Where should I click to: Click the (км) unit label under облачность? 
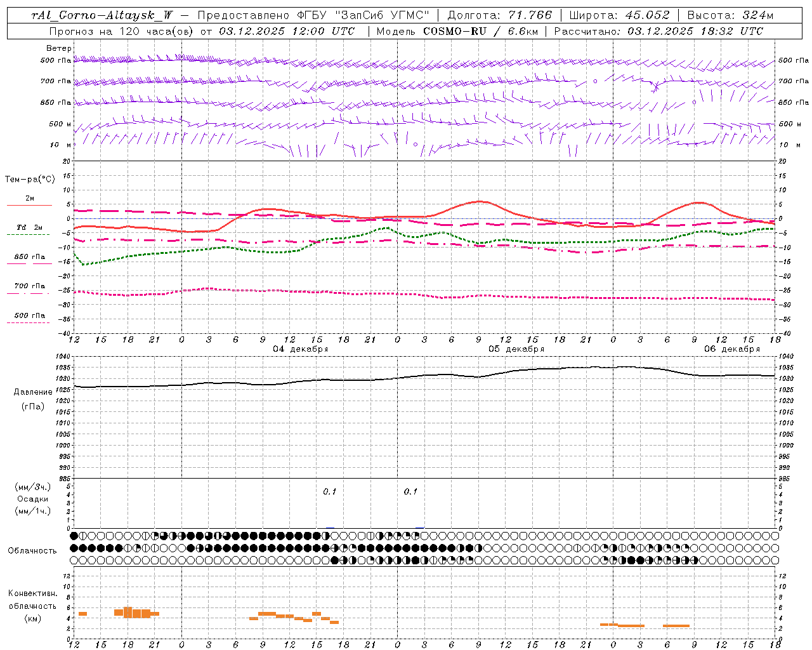tap(33, 618)
